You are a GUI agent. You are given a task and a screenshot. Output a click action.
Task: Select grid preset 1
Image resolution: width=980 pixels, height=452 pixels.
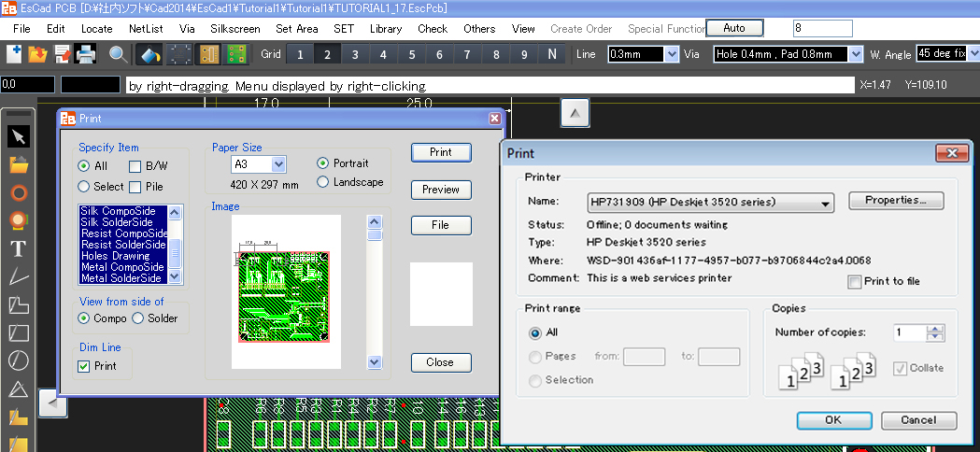pos(300,54)
